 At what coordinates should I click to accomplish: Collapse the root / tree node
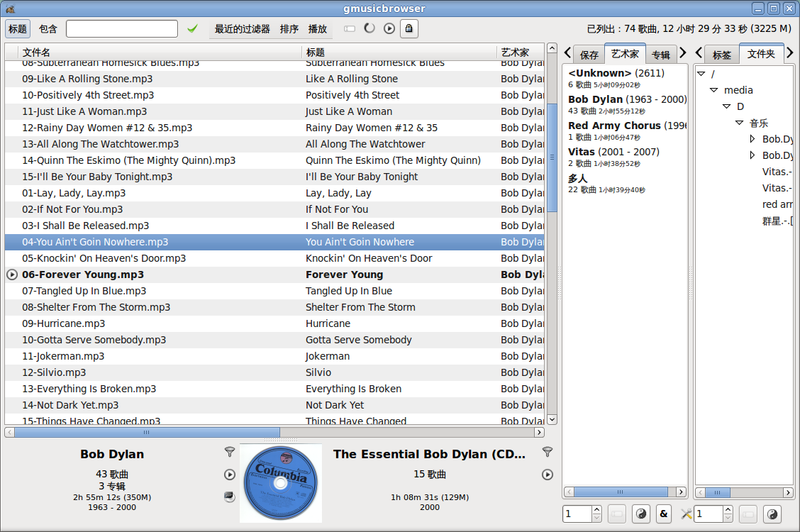(701, 74)
